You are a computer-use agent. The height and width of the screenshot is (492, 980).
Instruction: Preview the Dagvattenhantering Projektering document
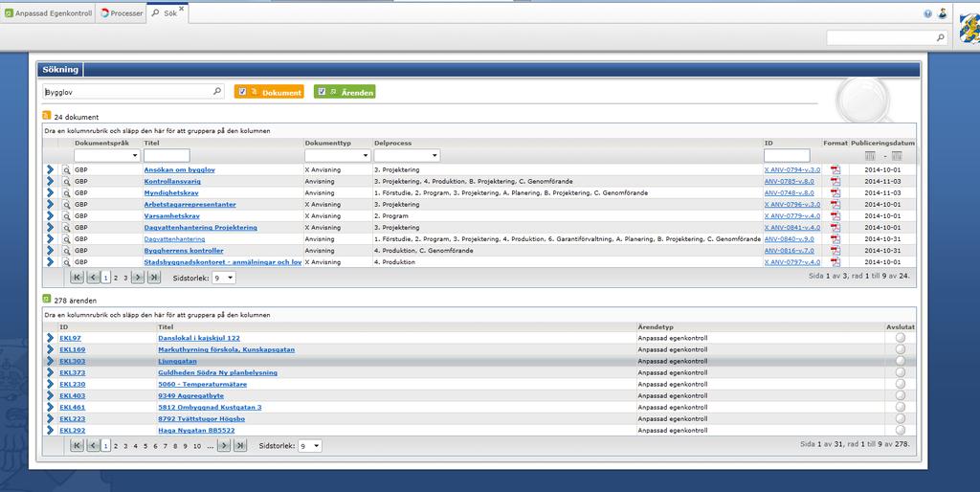[66, 228]
